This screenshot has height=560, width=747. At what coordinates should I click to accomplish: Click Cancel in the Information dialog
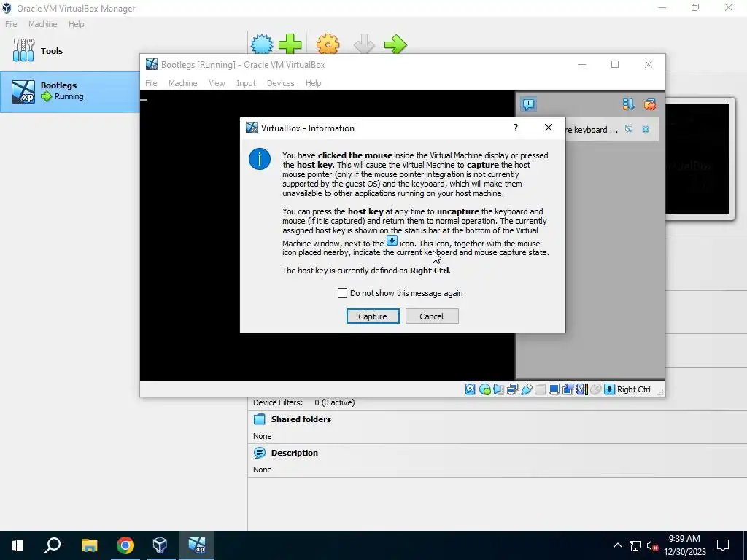click(432, 316)
